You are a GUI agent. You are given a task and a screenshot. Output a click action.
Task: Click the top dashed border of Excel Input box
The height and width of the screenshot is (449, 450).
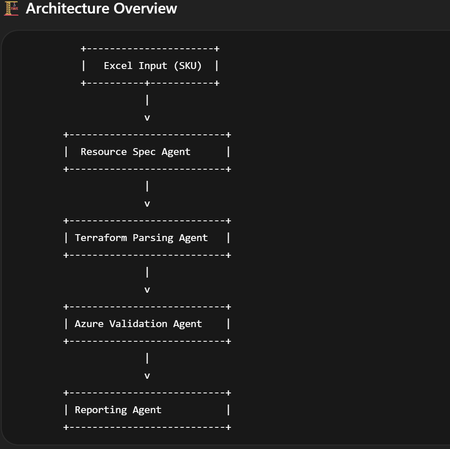[150, 49]
